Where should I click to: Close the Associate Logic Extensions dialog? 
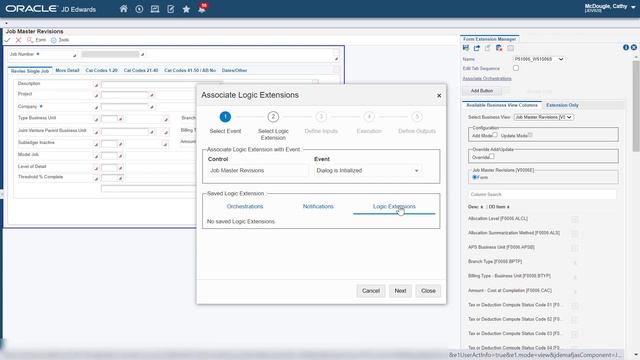click(439, 96)
